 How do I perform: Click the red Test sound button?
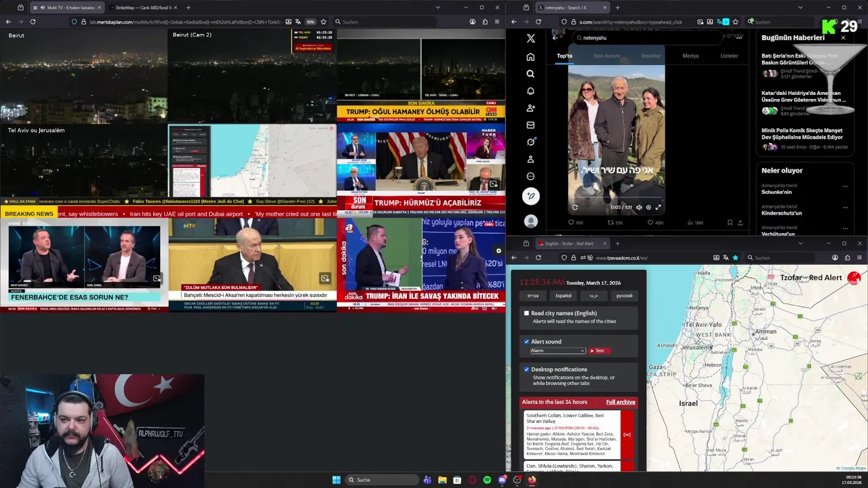(x=600, y=351)
